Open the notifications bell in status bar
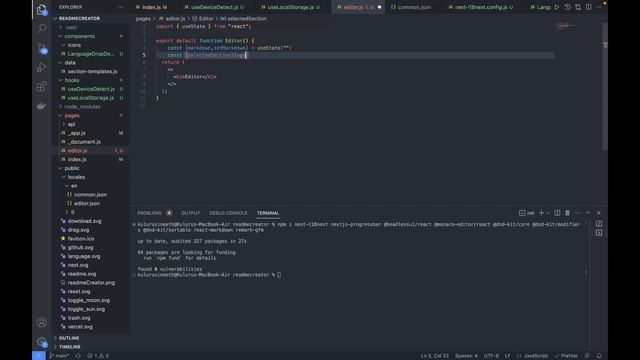 [x=599, y=356]
